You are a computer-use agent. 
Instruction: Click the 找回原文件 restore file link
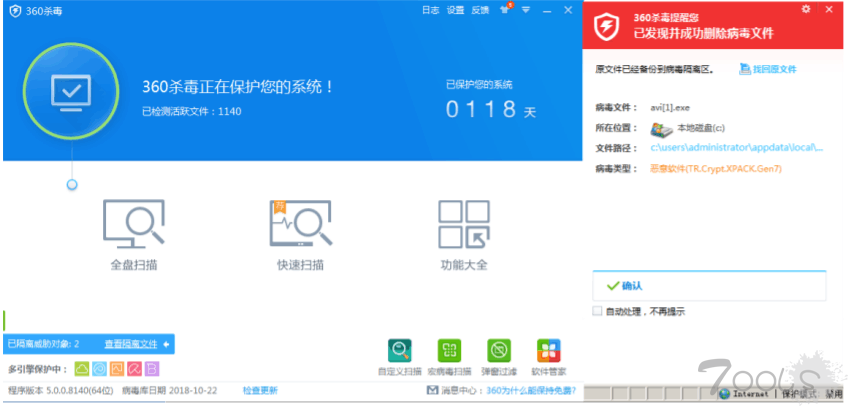768,70
